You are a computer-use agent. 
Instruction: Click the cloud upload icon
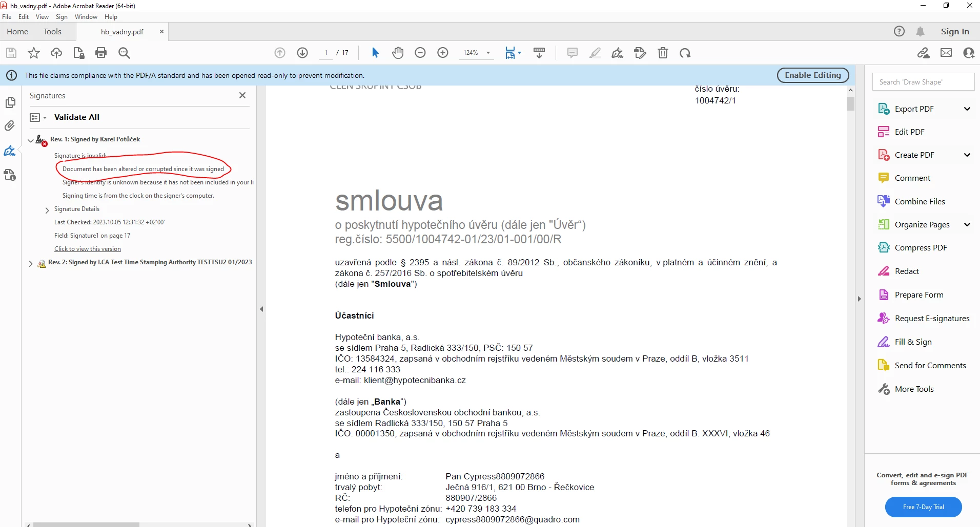click(x=56, y=53)
